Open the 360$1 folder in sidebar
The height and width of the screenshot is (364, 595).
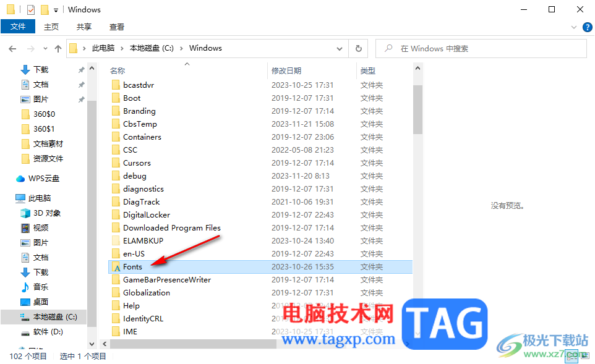coord(44,129)
